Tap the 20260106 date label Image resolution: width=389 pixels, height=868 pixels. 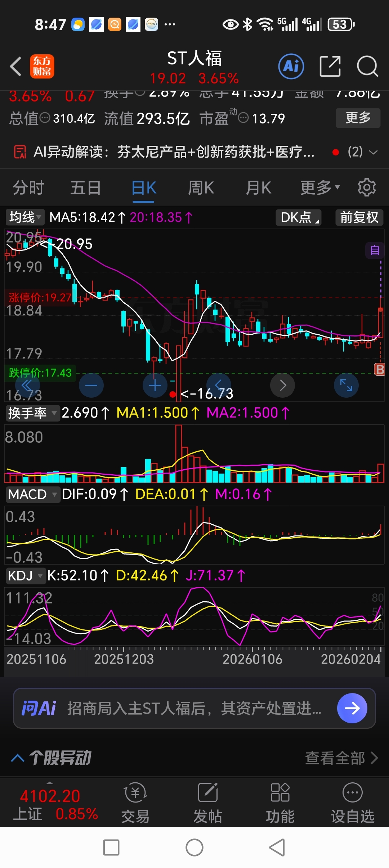tap(252, 659)
